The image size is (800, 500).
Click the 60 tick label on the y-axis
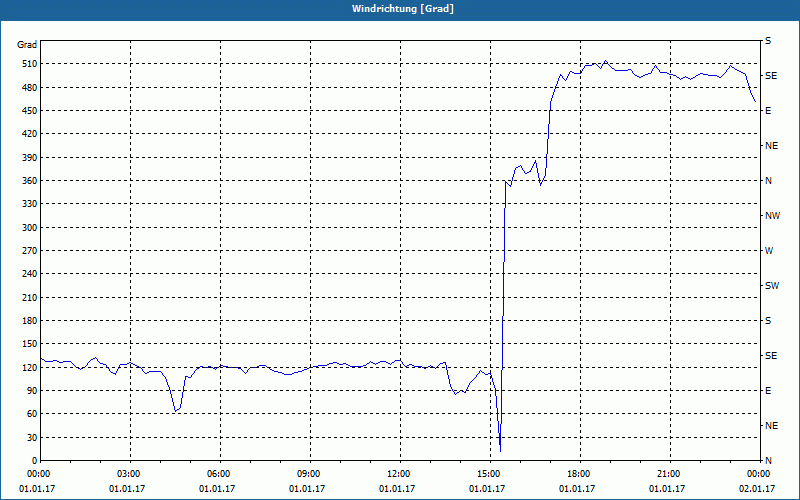[32, 413]
